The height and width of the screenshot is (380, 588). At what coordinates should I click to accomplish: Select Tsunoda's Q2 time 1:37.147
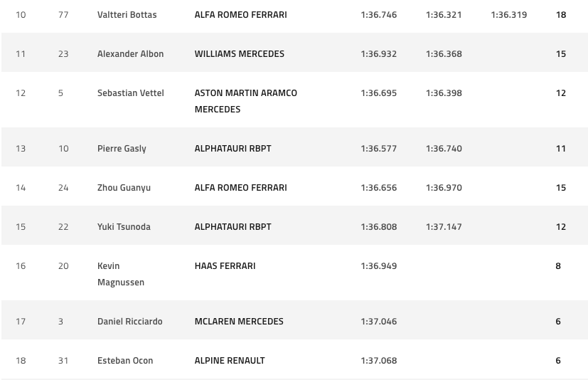pyautogui.click(x=444, y=227)
